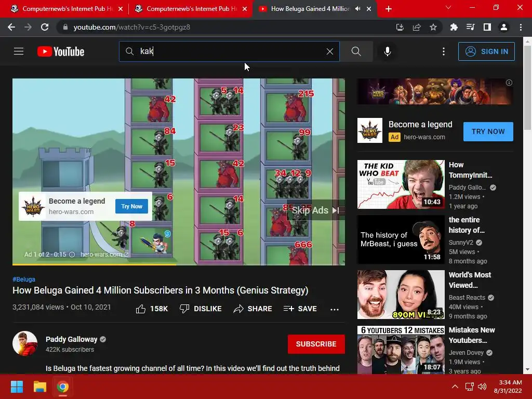Open network icon in system tray
This screenshot has width=532, height=399.
coord(470,387)
